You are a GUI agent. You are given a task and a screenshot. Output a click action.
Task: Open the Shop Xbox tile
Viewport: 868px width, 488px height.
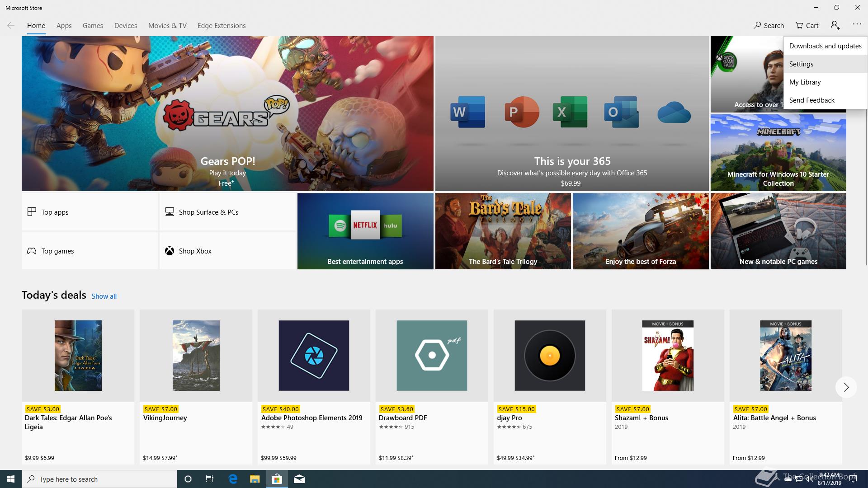tap(227, 251)
